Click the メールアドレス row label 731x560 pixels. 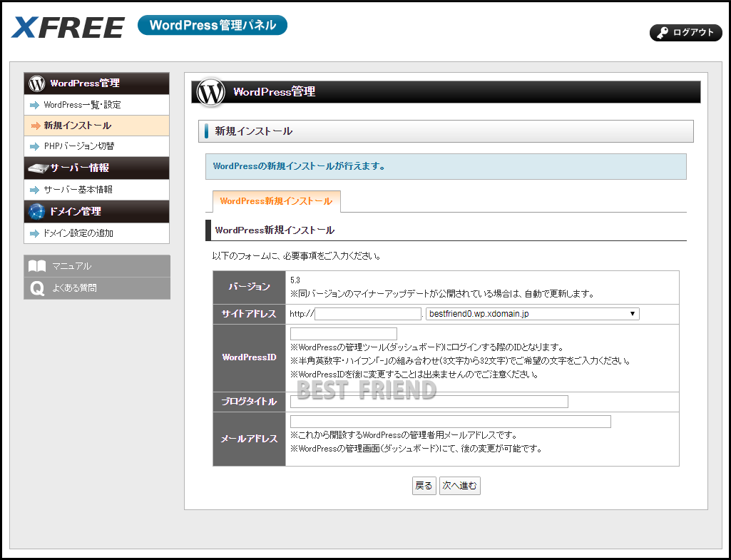click(x=250, y=439)
